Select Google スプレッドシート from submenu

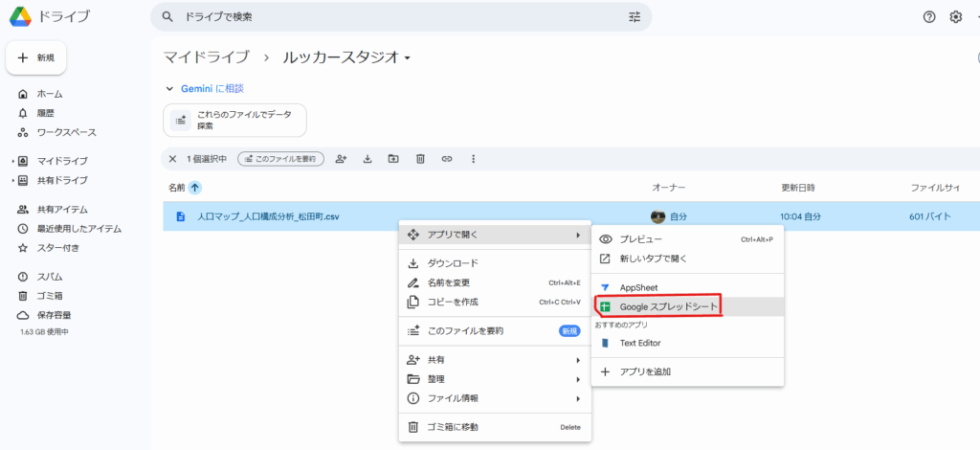point(668,306)
